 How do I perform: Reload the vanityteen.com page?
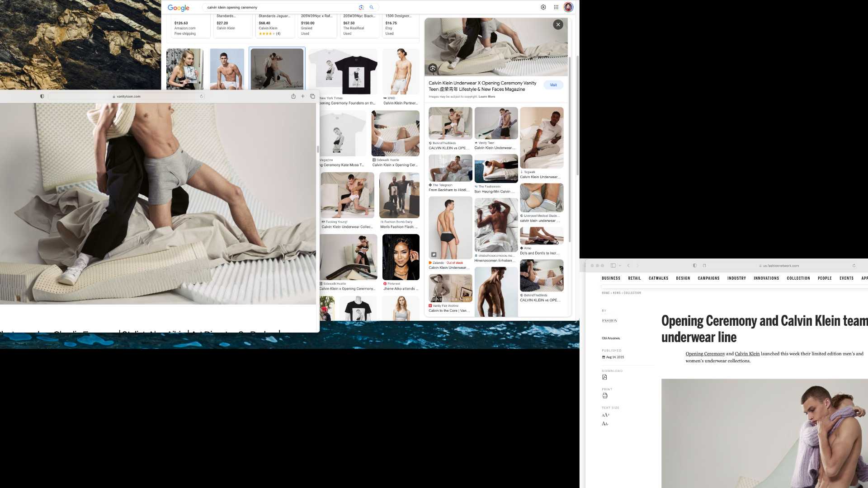(201, 96)
